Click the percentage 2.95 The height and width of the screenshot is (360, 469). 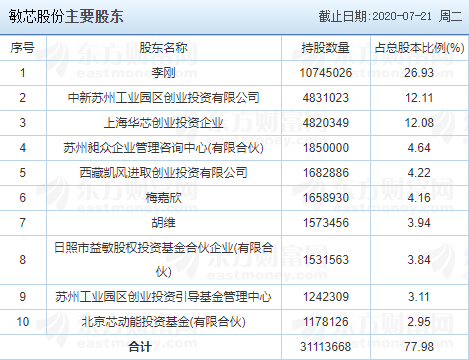419,322
